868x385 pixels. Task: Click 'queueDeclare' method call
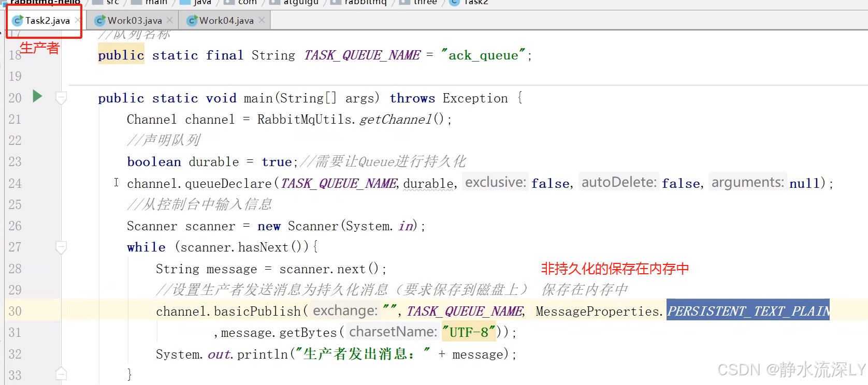coord(228,184)
